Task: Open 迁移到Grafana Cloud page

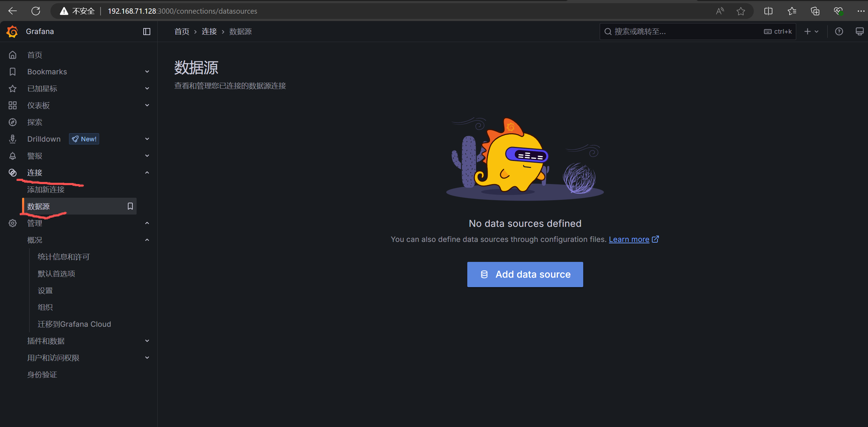Action: (x=74, y=324)
